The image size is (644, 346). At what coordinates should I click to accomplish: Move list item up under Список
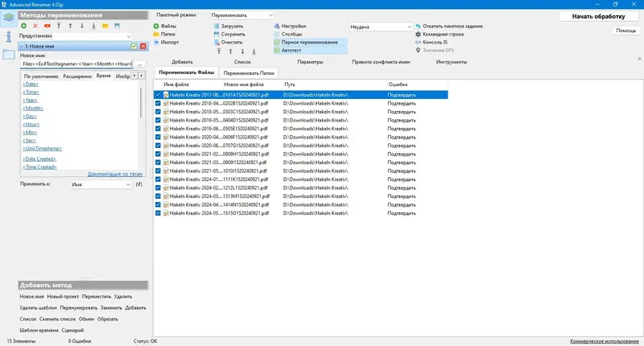tap(230, 51)
